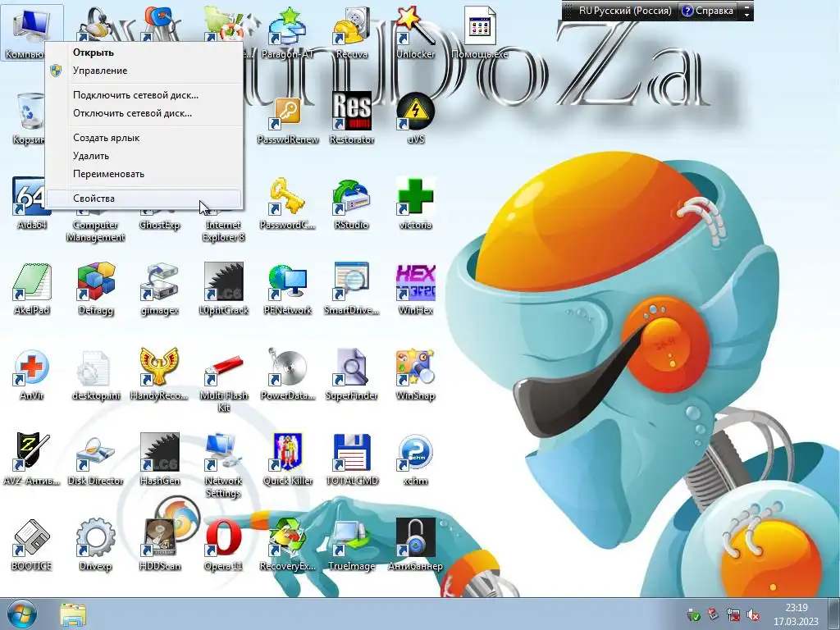Viewport: 840px width, 630px height.
Task: Select the AkelPad shortcut
Action: click(x=32, y=290)
